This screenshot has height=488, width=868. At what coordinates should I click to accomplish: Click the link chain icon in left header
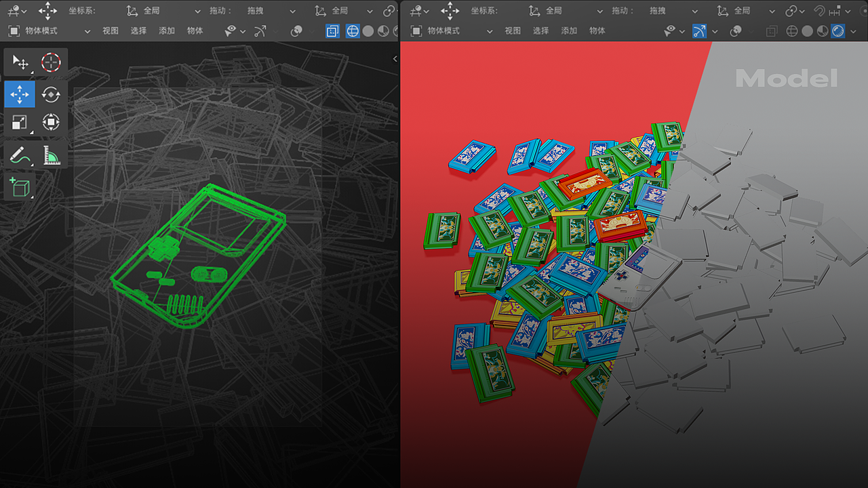click(389, 11)
